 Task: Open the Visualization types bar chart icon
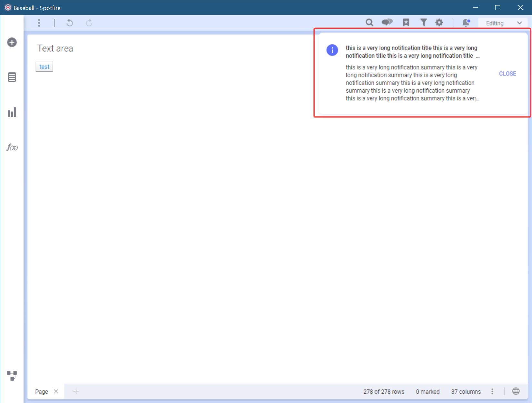[x=12, y=112]
